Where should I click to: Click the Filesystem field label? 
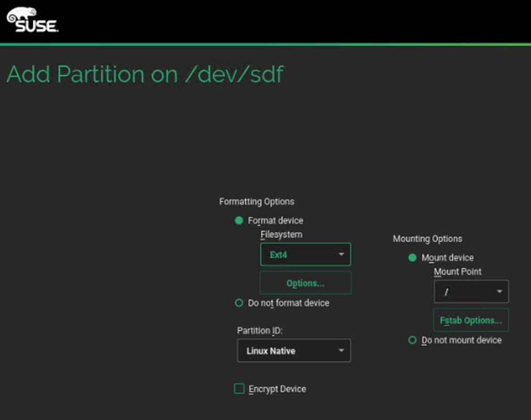(x=282, y=235)
